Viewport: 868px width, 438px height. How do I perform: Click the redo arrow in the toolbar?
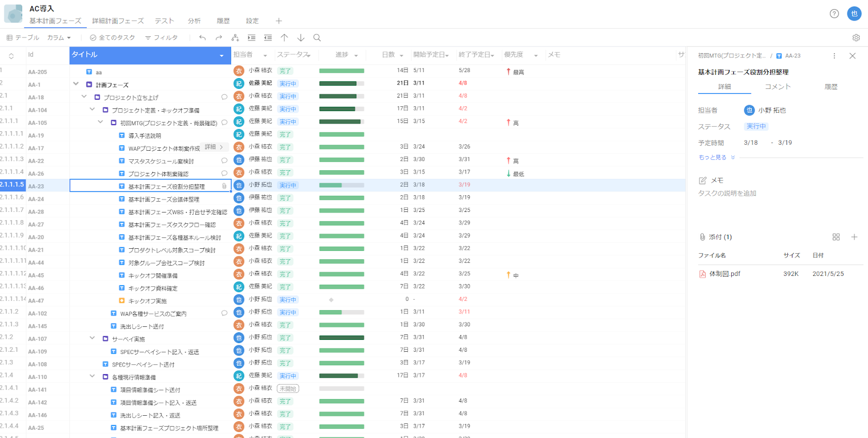coord(219,38)
